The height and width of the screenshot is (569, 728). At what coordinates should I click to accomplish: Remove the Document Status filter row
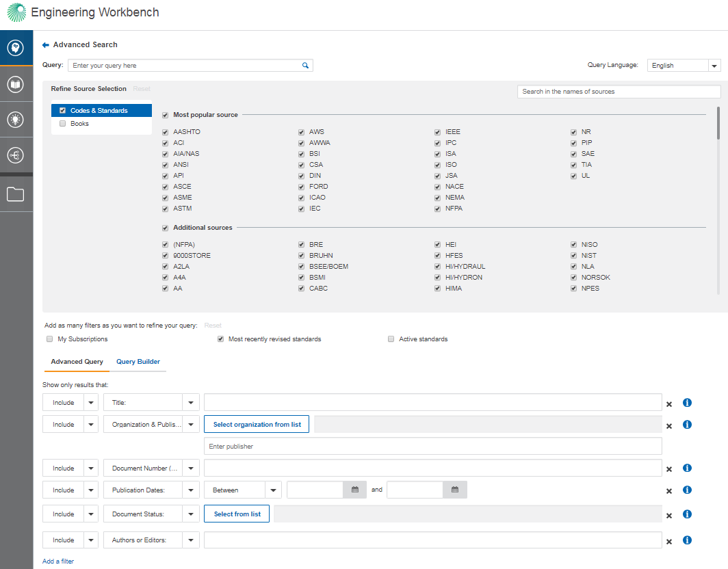click(669, 516)
